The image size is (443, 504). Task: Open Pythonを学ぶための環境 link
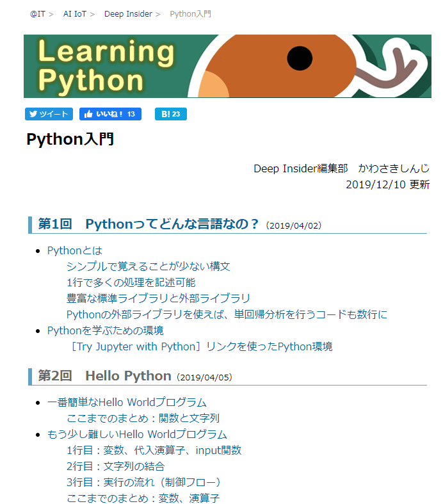(x=105, y=330)
